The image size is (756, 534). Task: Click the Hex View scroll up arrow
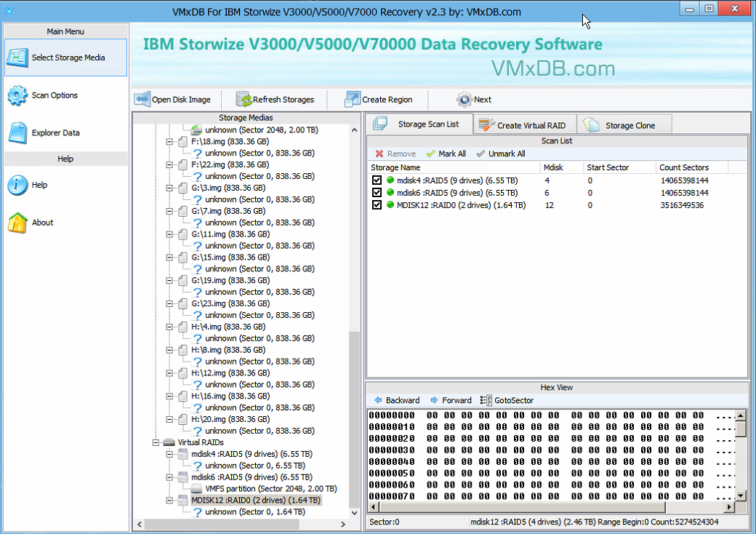tap(741, 415)
